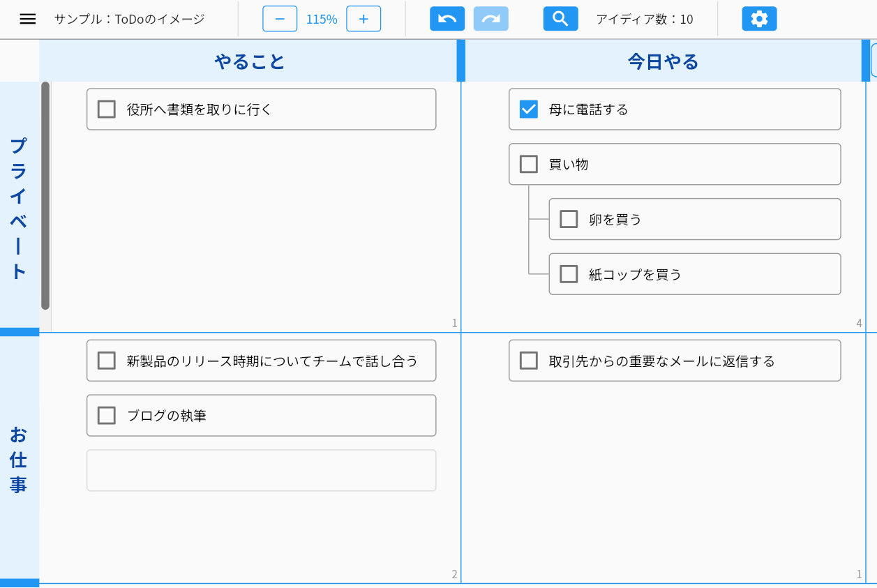Click the vertical scrollbar in プライベート cell

coord(45,195)
